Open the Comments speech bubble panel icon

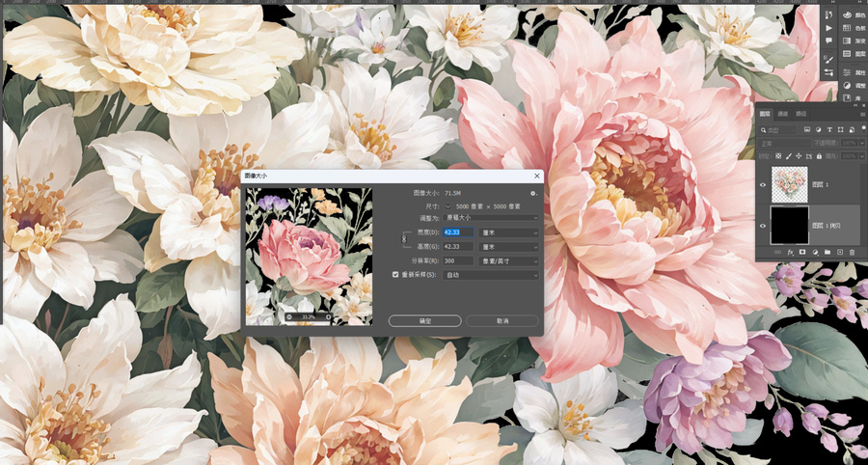coord(828,41)
